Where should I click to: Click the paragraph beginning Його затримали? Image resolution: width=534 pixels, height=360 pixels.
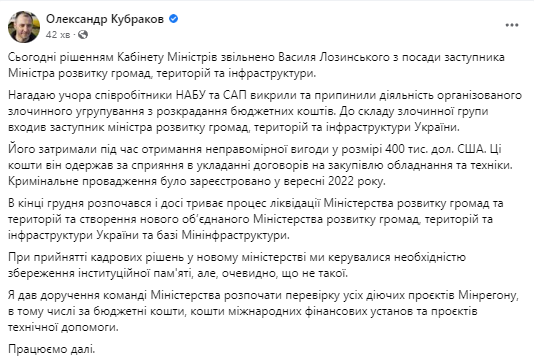[261, 165]
